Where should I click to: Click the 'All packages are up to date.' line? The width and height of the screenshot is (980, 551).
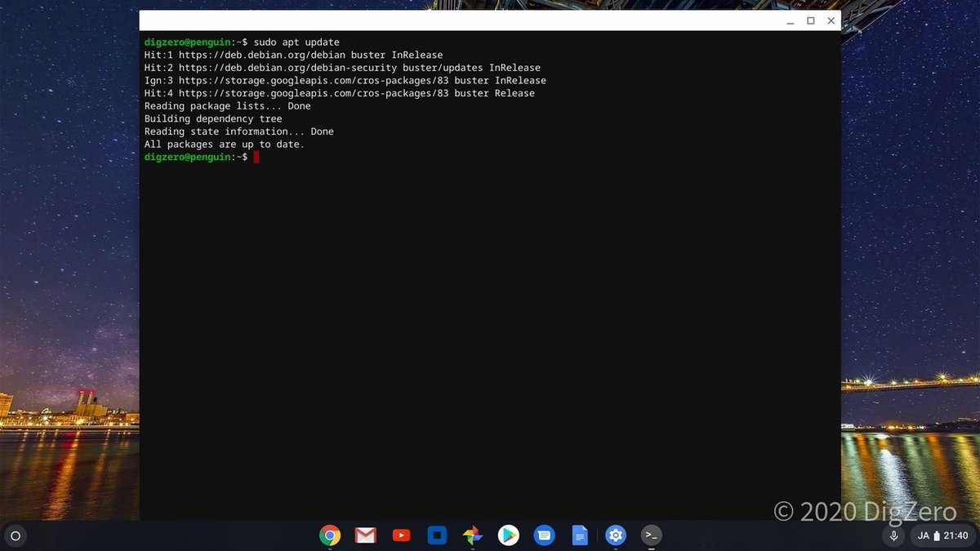[225, 144]
